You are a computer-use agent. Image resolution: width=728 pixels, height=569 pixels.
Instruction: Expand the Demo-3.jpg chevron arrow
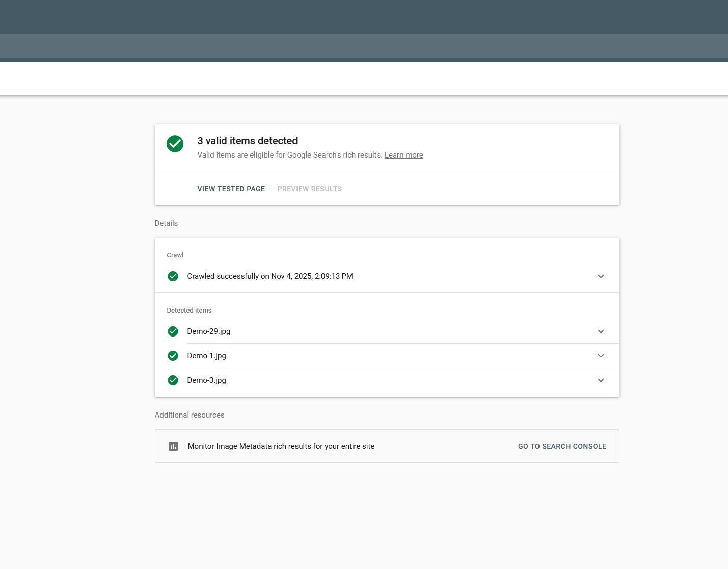601,380
